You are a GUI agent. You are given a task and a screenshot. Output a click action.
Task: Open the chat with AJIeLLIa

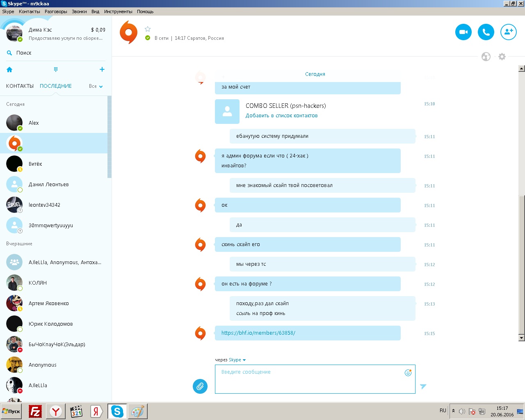tap(53, 385)
